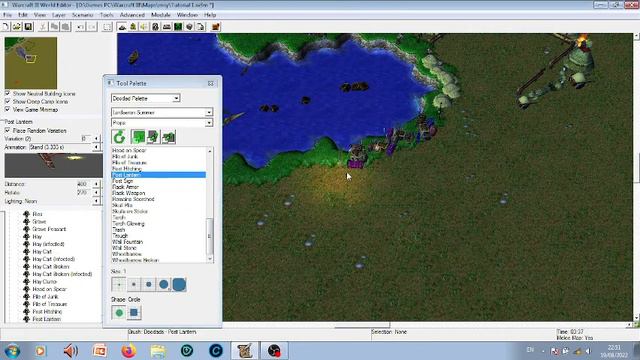Choose the square brush shape
The width and height of the screenshot is (640, 360).
[134, 313]
